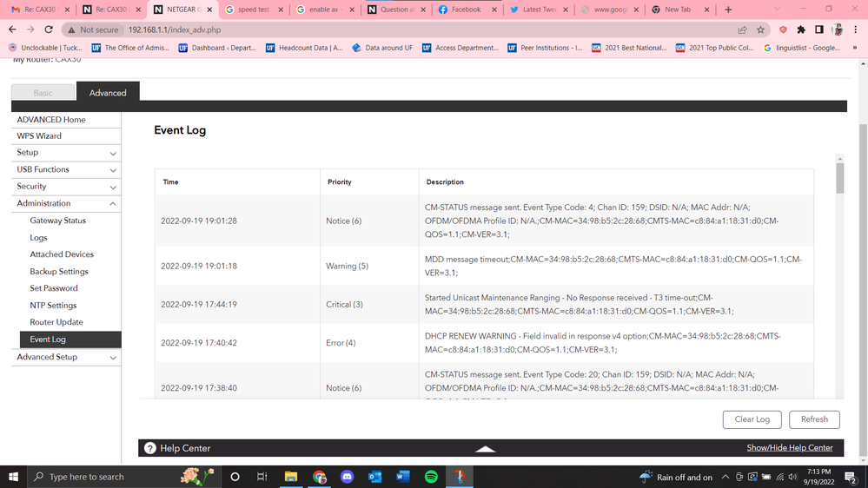Open the tab search dropdown arrow
Viewport: 868px width, 488px height.
point(777,10)
